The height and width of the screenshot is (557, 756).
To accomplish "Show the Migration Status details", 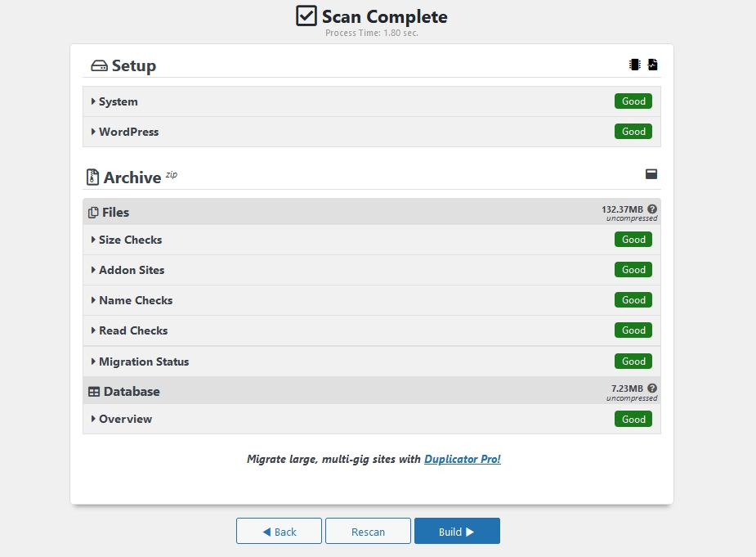I will point(144,362).
